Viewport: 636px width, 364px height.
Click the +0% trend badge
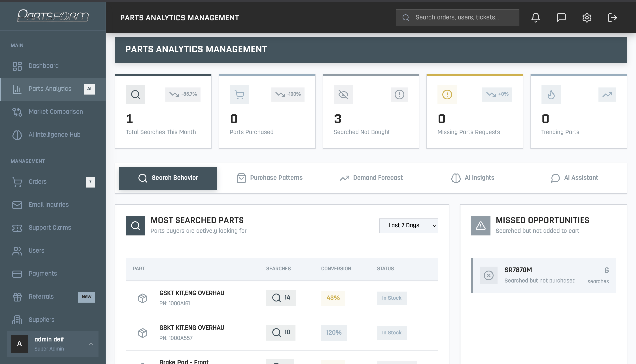tap(497, 95)
